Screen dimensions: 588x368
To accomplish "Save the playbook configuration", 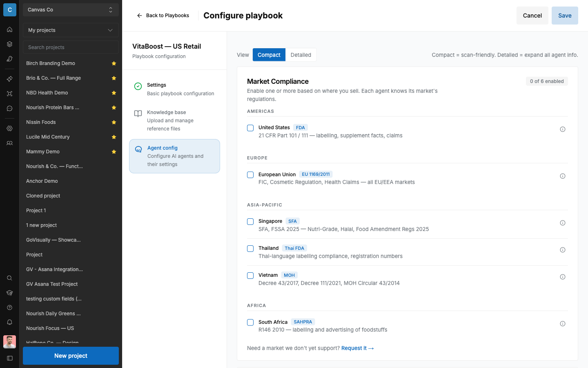I will (x=565, y=16).
